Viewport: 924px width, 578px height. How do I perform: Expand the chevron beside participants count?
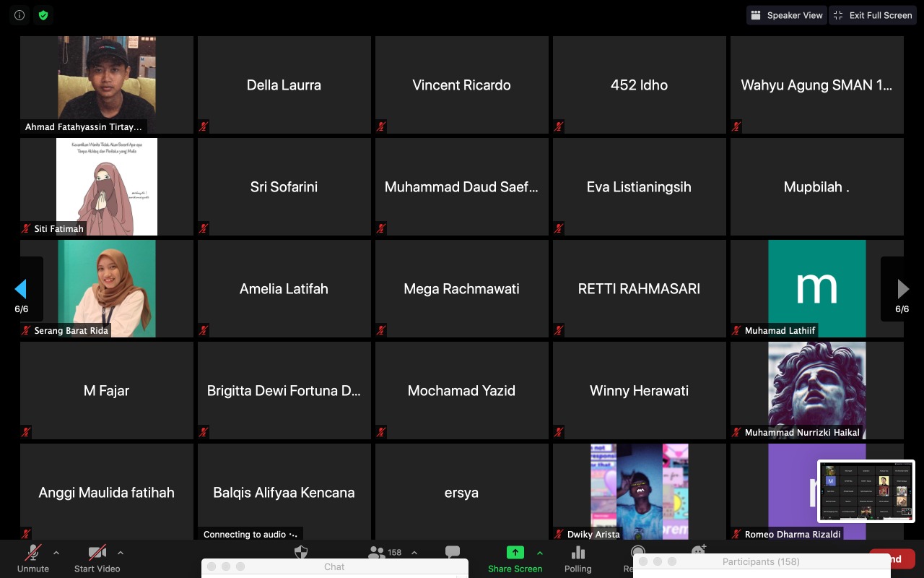coord(414,553)
